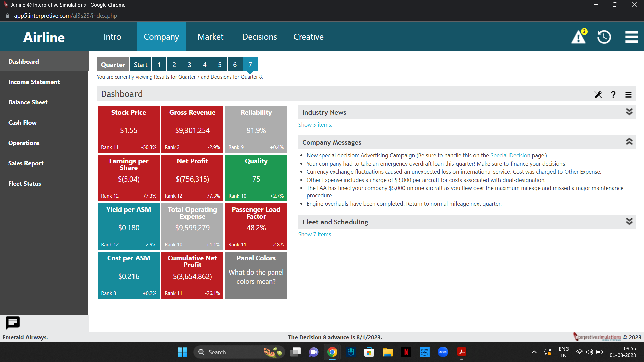This screenshot has height=362, width=644.
Task: Select Quarter 4 results
Action: (x=204, y=64)
